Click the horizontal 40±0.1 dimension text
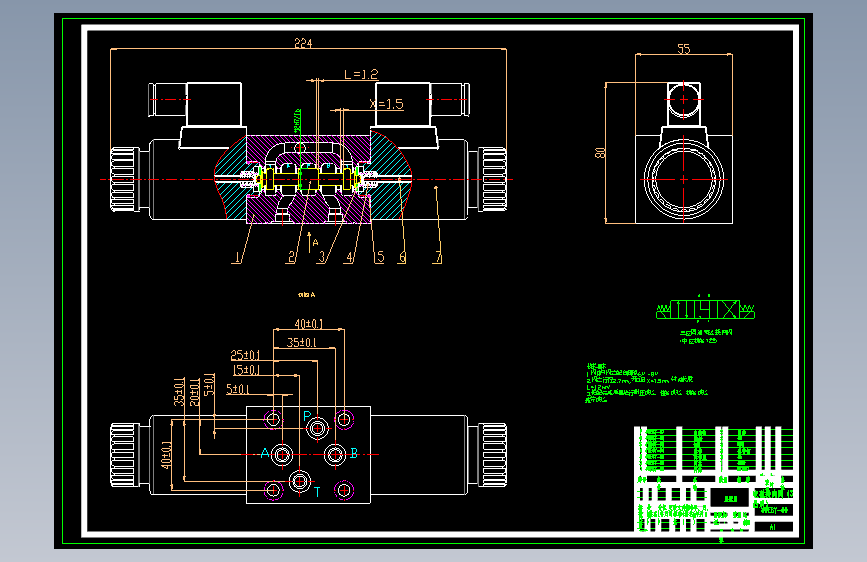 309,324
